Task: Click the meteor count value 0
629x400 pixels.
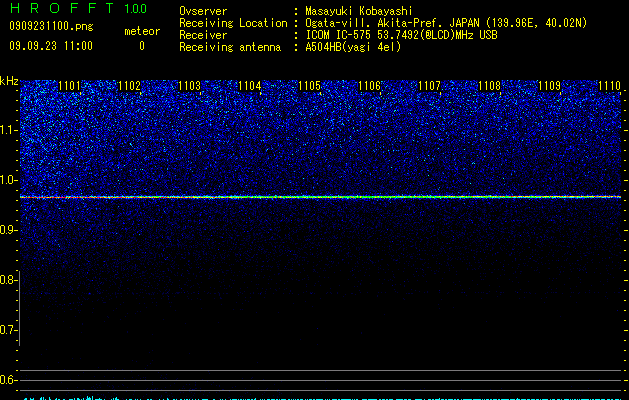Action: [142, 46]
